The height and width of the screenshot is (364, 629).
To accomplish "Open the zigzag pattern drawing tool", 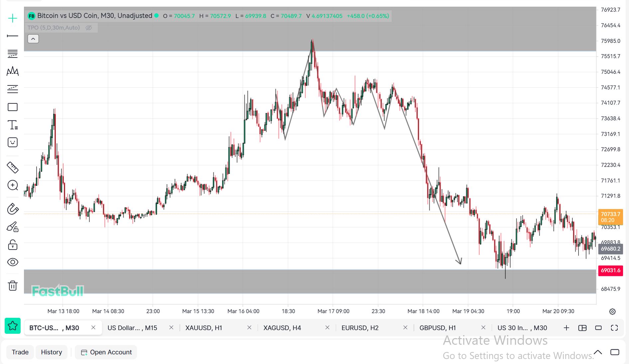I will [x=13, y=71].
